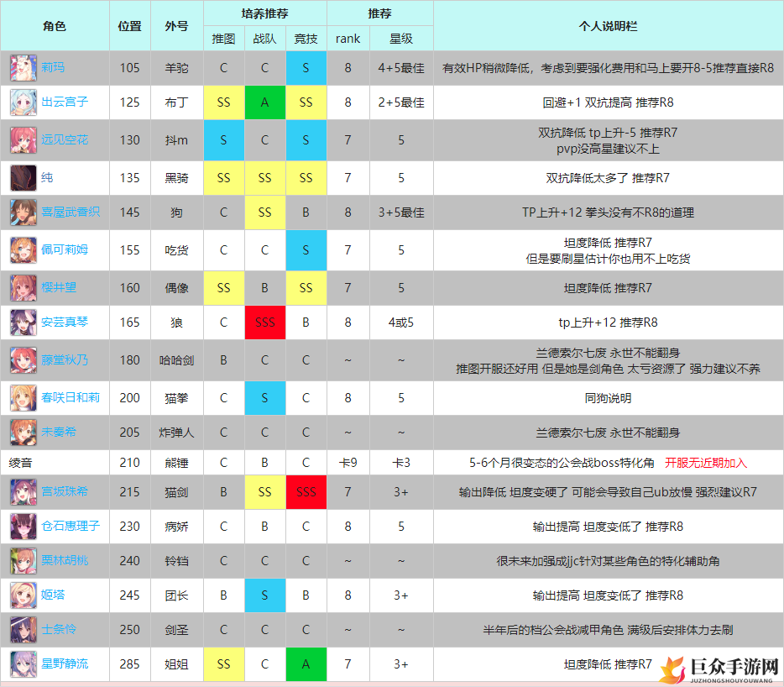Open the 纯 character link
This screenshot has width=784, height=687.
pos(47,178)
